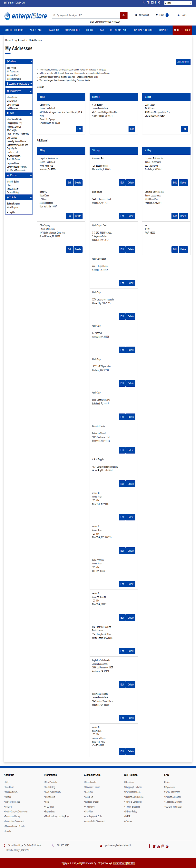The image size is (196, 868).
Task: Delete the Comerica Park shipping address
Action: coord(131,183)
